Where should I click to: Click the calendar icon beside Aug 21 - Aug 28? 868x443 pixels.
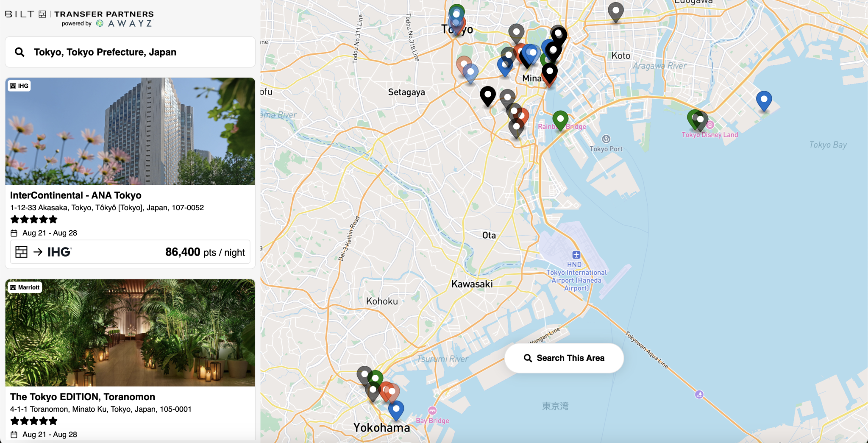[x=14, y=232]
